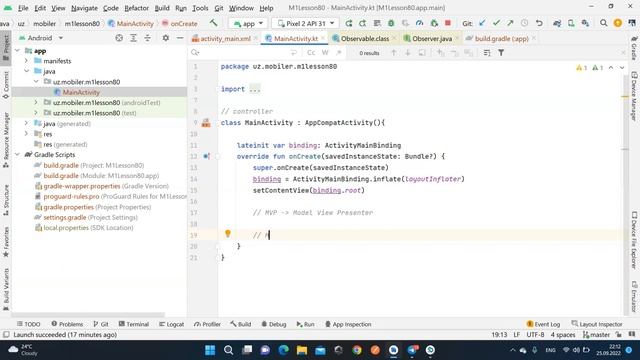Toggle Regex option in search bar

click(339, 53)
